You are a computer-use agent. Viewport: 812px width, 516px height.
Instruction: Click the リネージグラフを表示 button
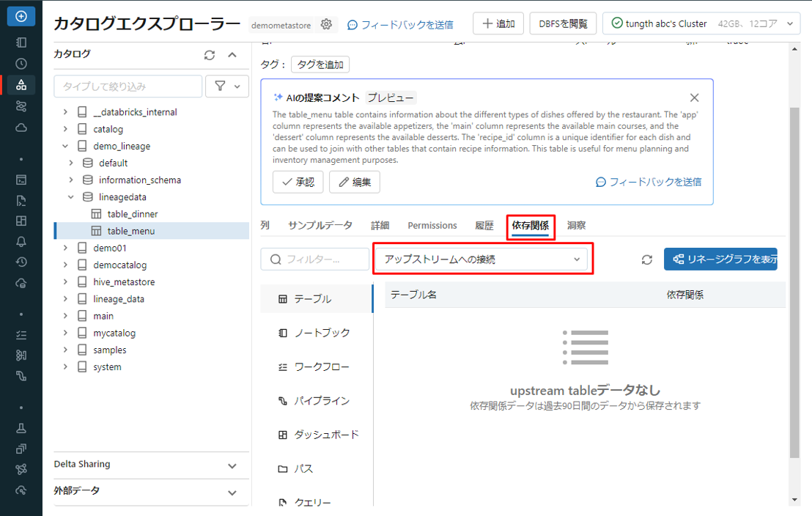[720, 259]
